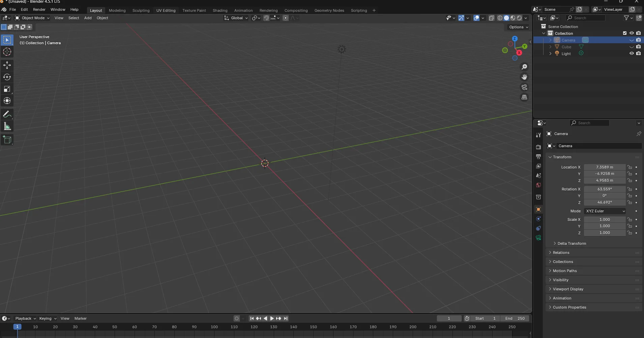Click the Location X value field
This screenshot has height=338, width=644.
[605, 167]
